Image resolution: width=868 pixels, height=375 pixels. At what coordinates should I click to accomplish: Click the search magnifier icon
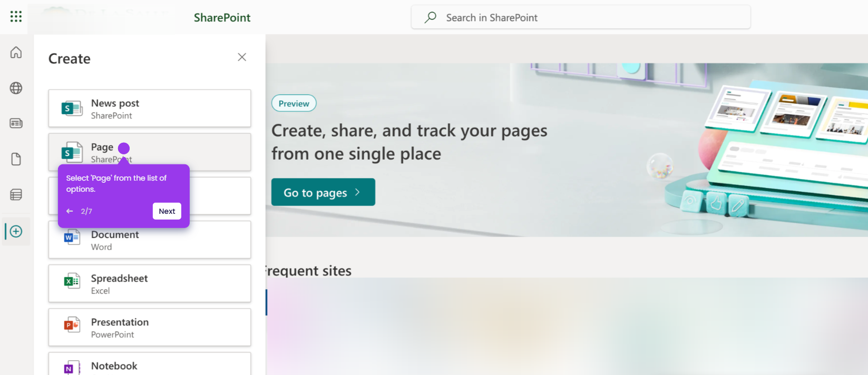point(431,17)
